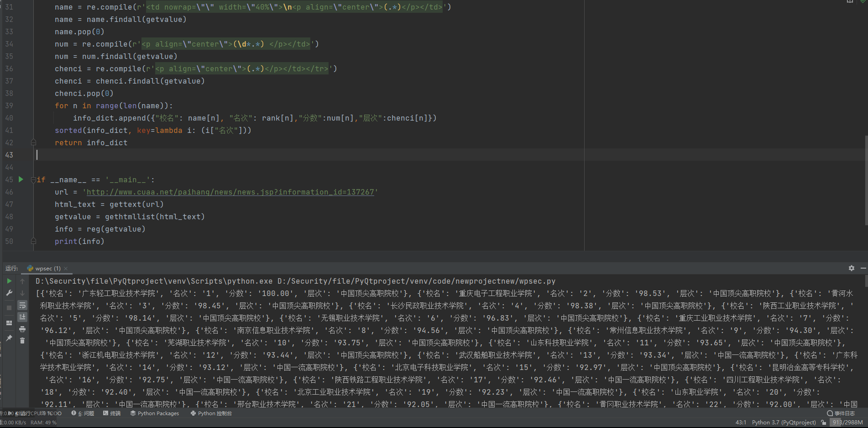Screen dimensions: 868x428
Task: Open run panel settings gear
Action: (x=852, y=268)
